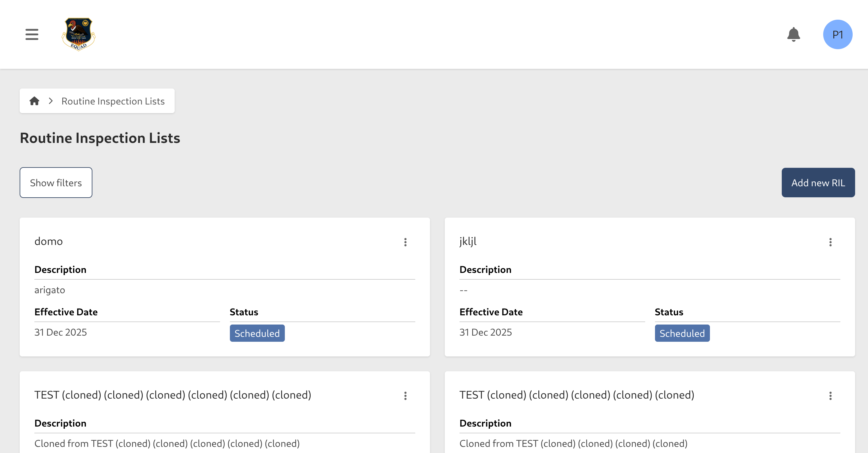Open TEST card with six cloned suffixes
The image size is (868, 453).
(x=172, y=395)
